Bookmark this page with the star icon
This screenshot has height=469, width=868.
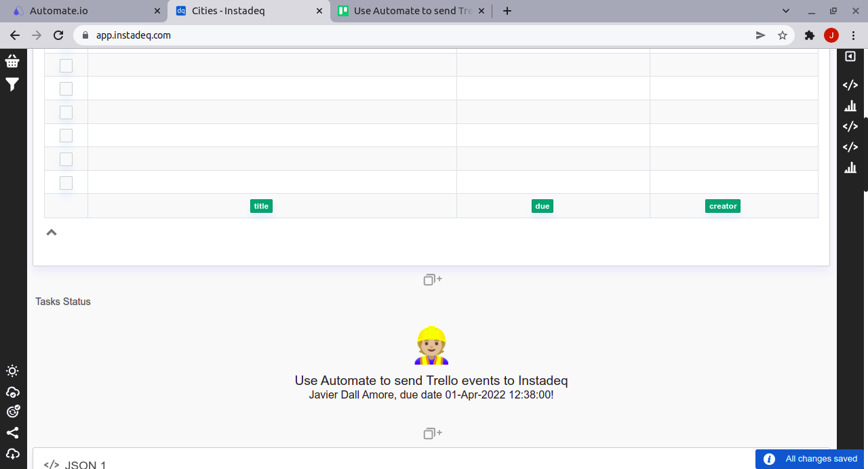coord(783,35)
